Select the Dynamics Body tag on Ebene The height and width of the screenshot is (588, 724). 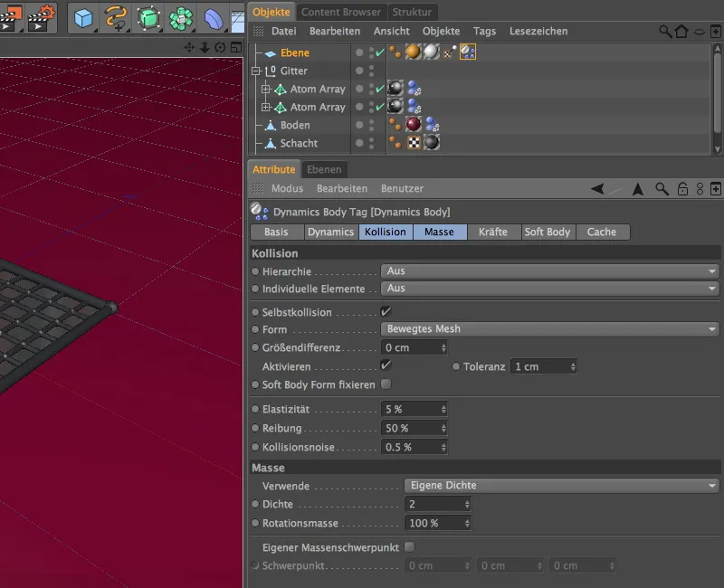(x=467, y=52)
